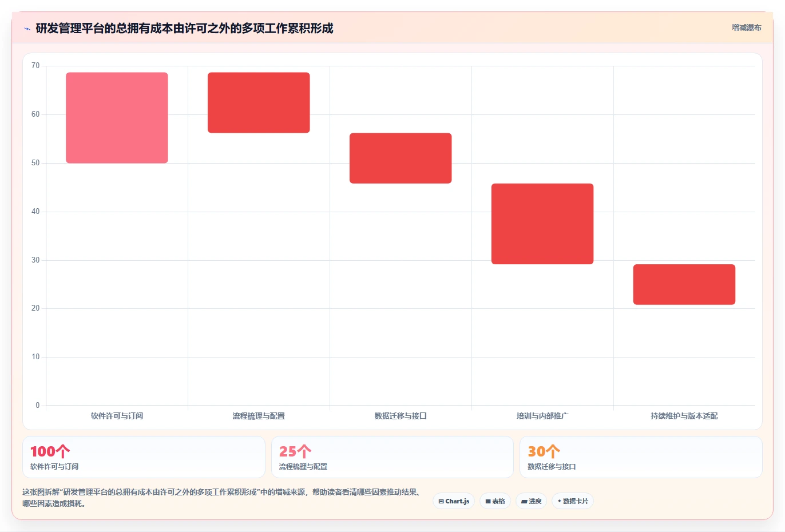The height and width of the screenshot is (532, 785).
Task: Click the x-axis label 培训与内部推广
Action: tap(542, 416)
